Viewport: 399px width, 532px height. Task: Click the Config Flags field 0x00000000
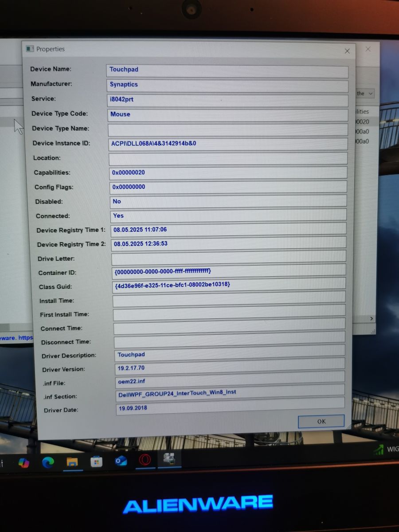(x=228, y=187)
